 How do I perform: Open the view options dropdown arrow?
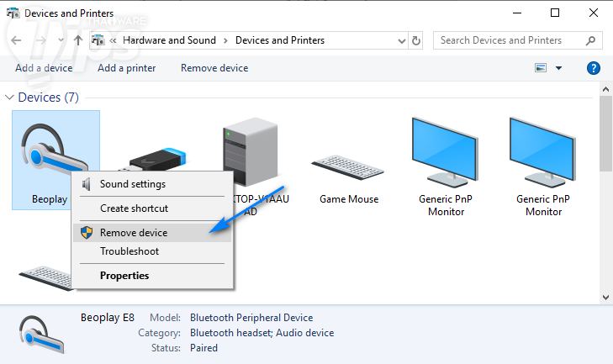(x=559, y=68)
